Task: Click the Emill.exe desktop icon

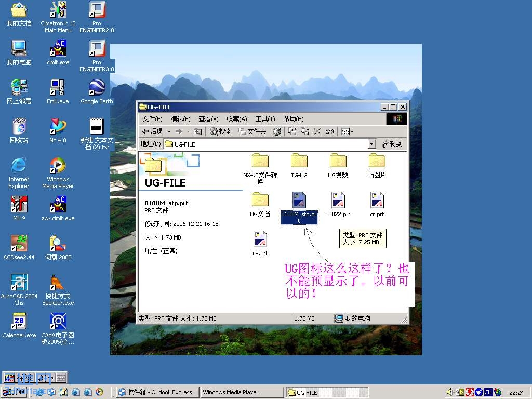Action: pyautogui.click(x=58, y=92)
